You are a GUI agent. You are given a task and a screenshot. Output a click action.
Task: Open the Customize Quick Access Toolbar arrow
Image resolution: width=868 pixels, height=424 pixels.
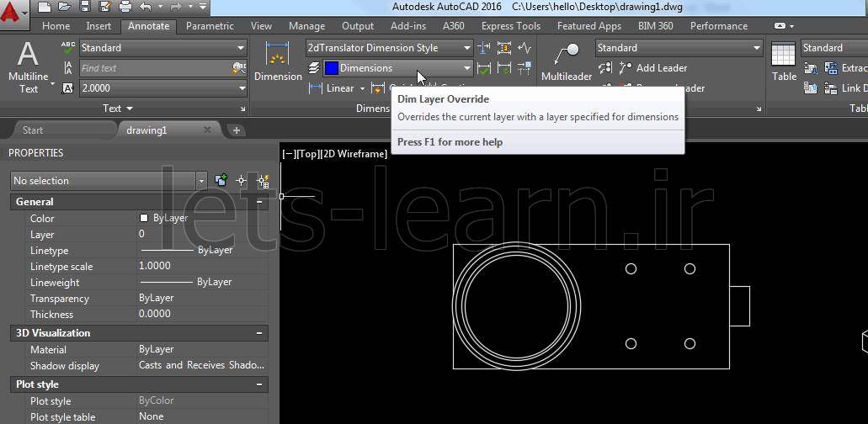click(202, 8)
